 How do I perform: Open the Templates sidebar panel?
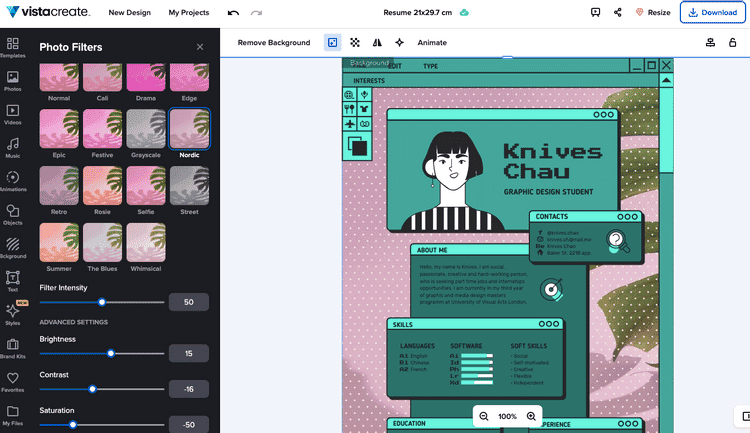[13, 48]
